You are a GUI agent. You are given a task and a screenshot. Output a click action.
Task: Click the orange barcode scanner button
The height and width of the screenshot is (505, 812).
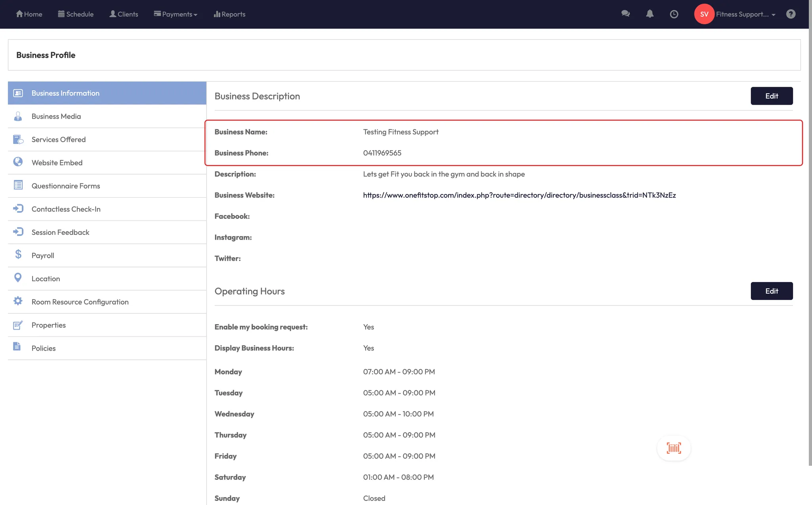674,448
